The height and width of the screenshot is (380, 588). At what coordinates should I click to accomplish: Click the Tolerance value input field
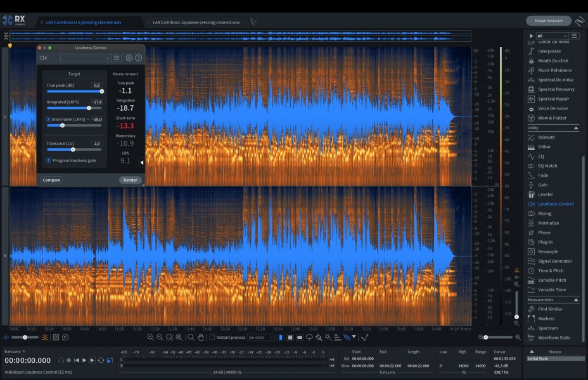[97, 144]
